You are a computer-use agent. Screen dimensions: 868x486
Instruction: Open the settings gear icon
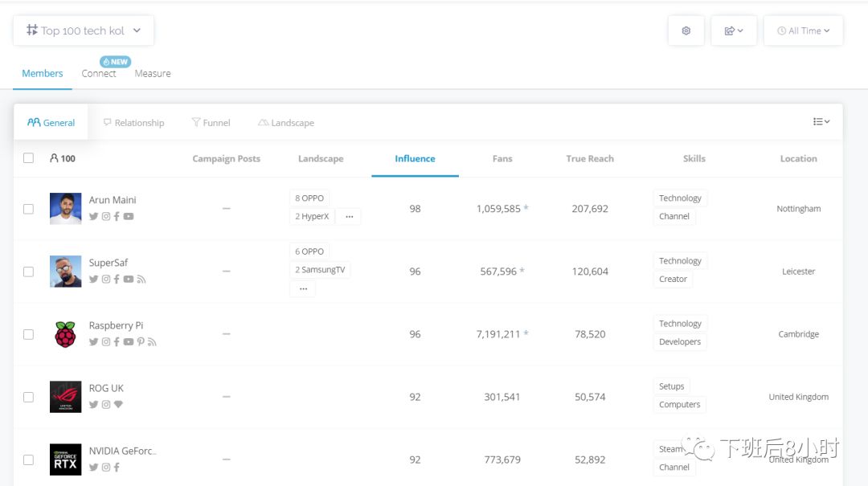coord(686,31)
